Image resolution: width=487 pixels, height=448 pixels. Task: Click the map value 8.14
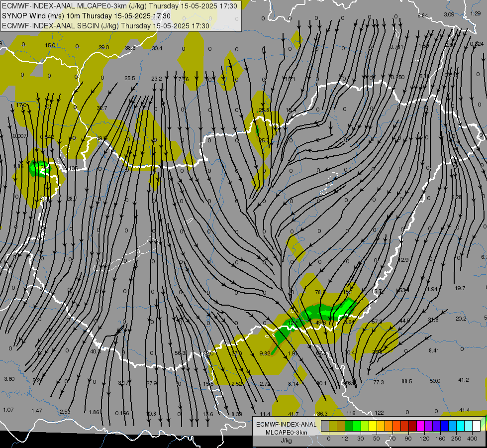coord(293,384)
